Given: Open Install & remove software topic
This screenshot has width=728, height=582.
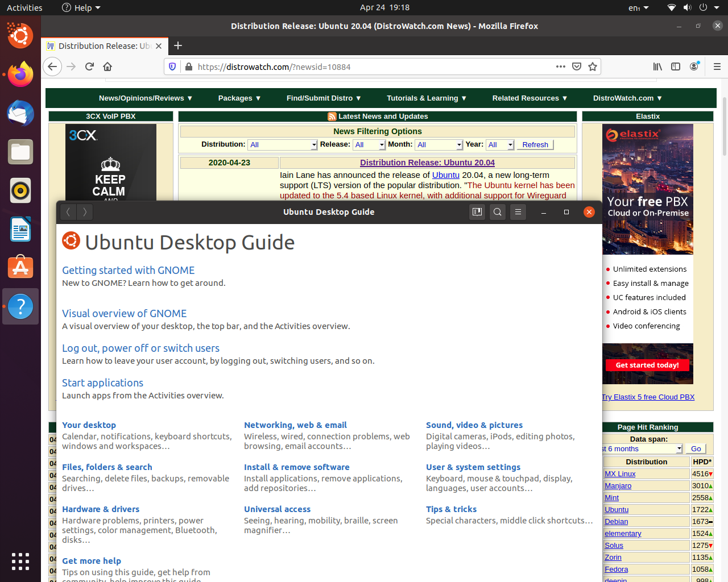Looking at the screenshot, I should point(297,467).
